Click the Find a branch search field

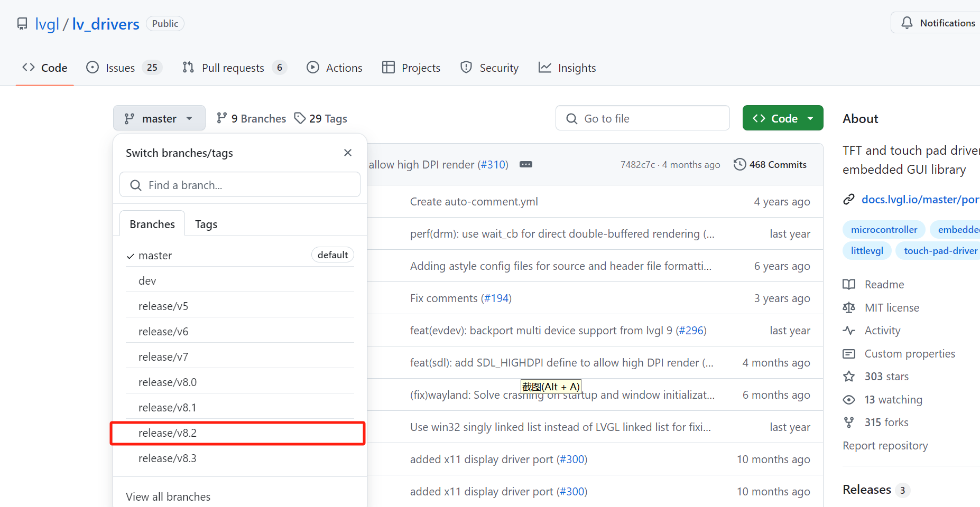[x=240, y=185]
